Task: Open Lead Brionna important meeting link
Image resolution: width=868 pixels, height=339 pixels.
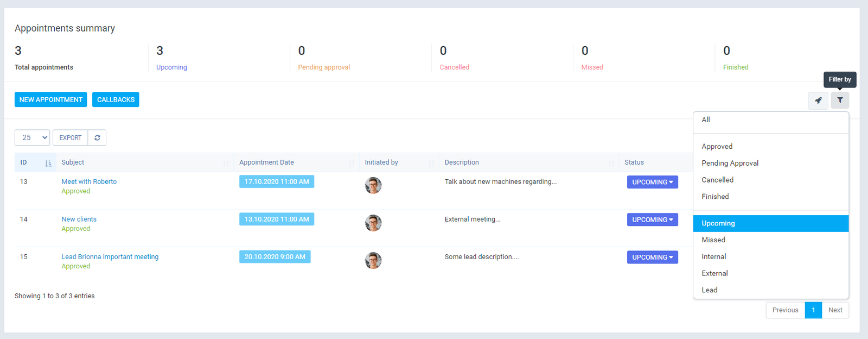Action: coord(110,257)
